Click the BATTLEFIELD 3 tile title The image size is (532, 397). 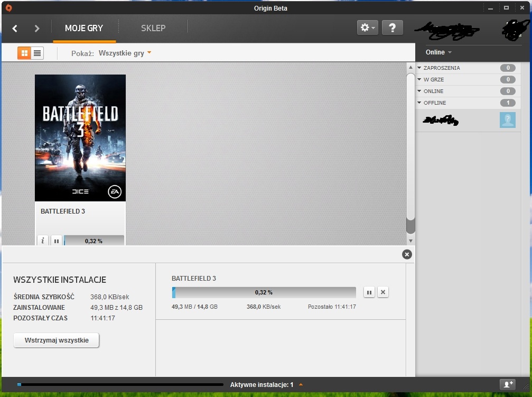coord(63,211)
